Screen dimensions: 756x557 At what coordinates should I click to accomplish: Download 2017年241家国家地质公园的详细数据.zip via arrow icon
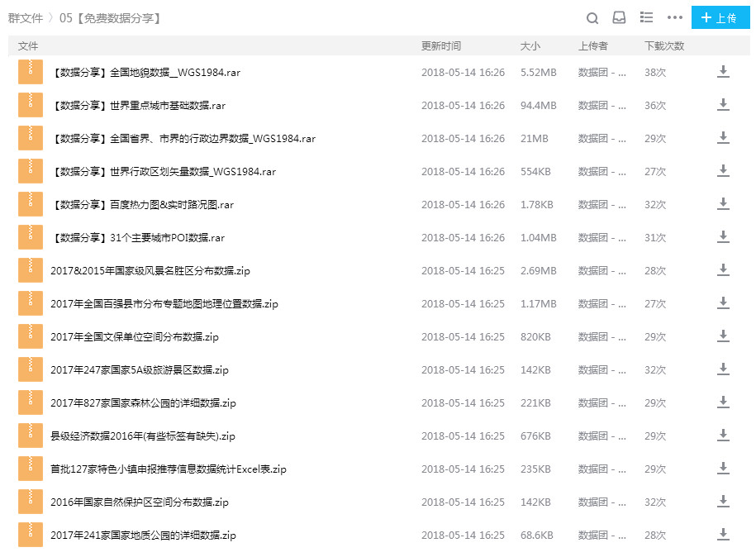pyautogui.click(x=723, y=535)
